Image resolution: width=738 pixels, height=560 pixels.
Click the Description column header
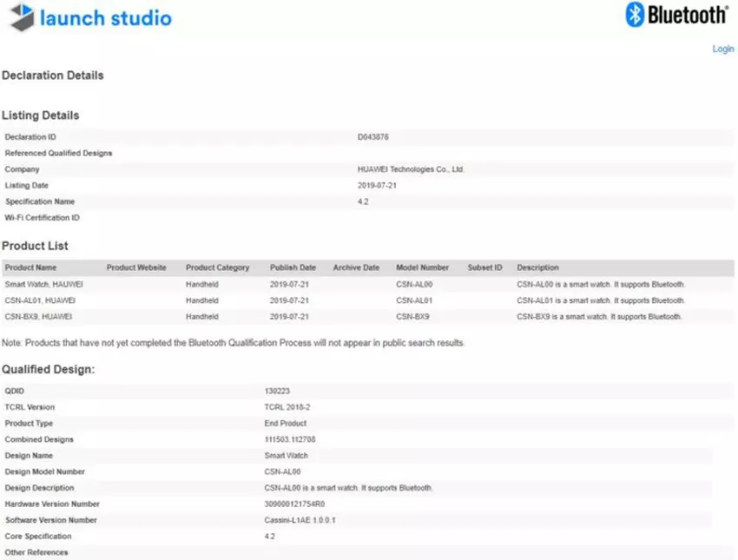click(538, 267)
